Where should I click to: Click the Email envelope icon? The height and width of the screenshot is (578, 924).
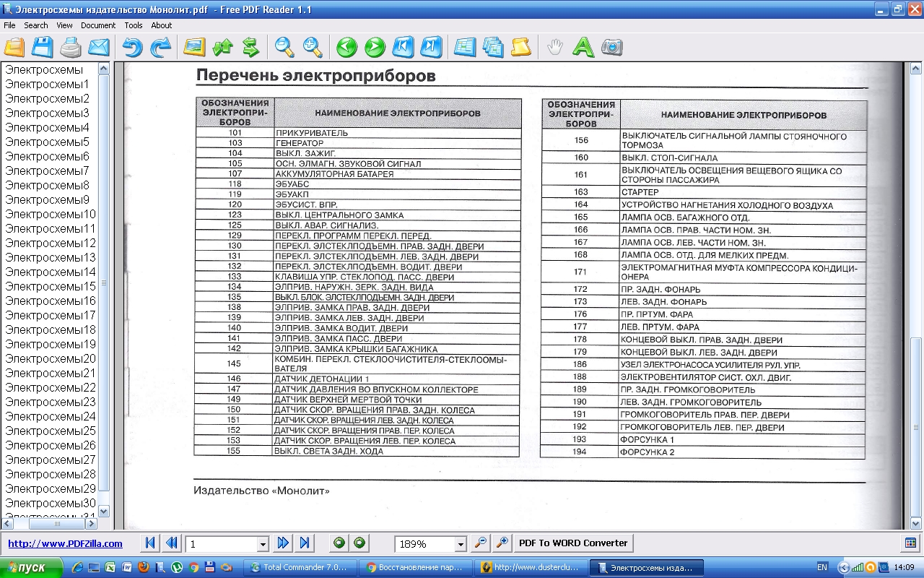point(98,48)
